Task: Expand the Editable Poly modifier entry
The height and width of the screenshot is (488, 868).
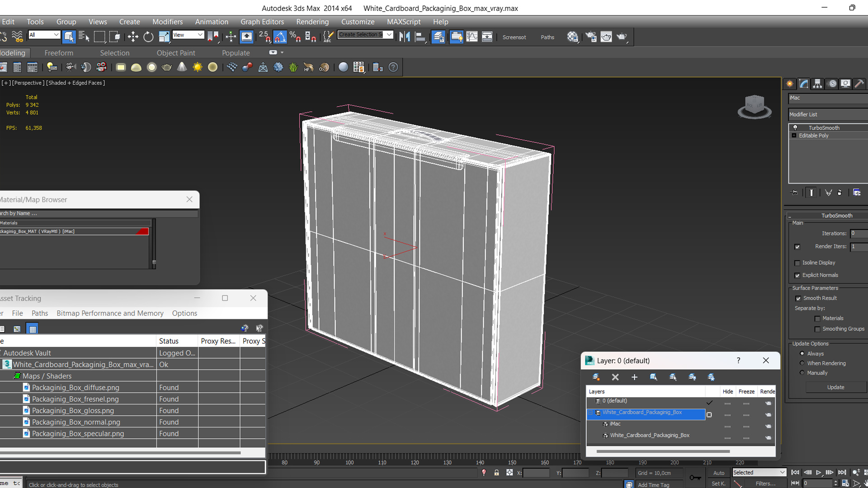Action: click(794, 136)
